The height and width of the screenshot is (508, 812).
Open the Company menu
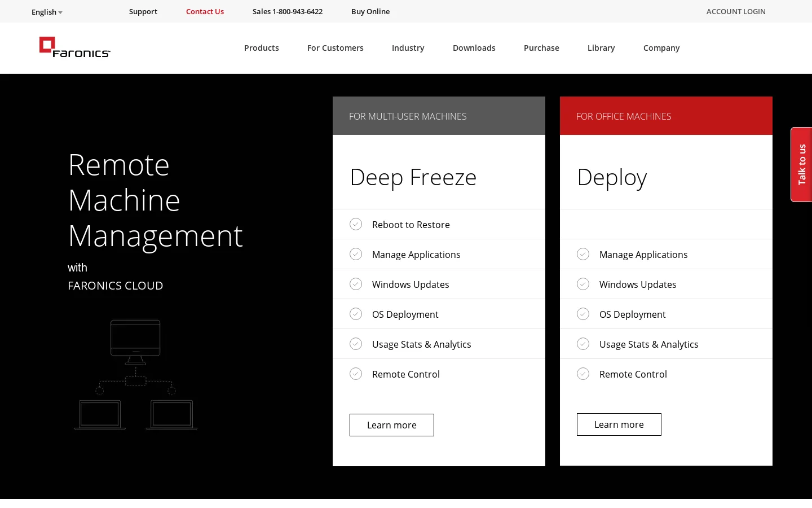click(x=661, y=48)
